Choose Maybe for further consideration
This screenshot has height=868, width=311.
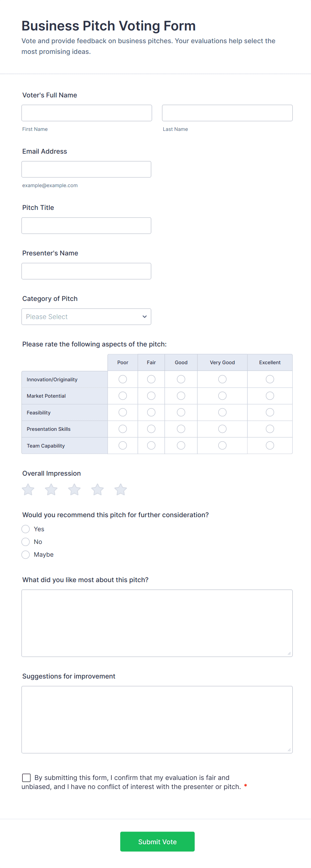(x=25, y=555)
